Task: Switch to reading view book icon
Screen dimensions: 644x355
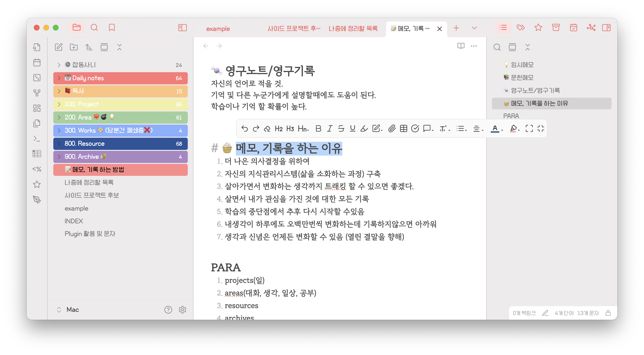Action: tap(461, 46)
